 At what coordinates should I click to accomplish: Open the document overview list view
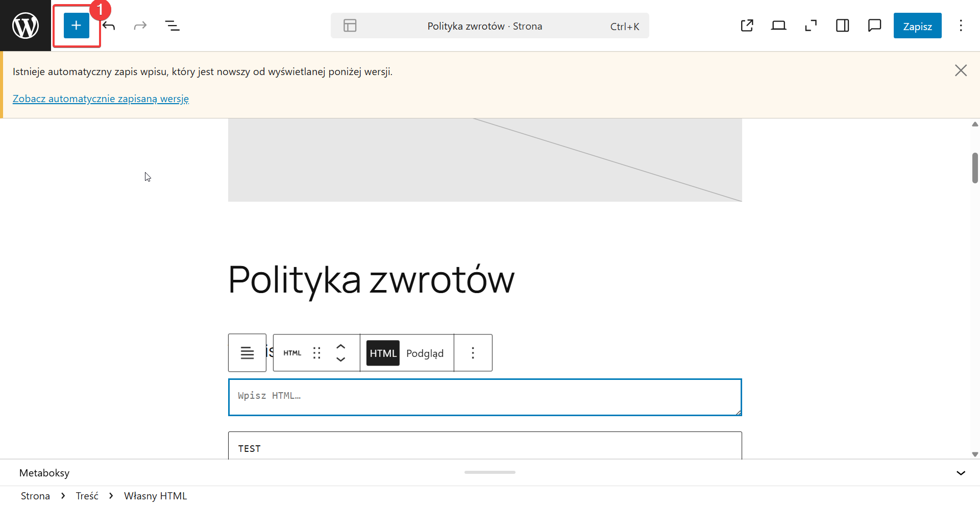pos(173,26)
